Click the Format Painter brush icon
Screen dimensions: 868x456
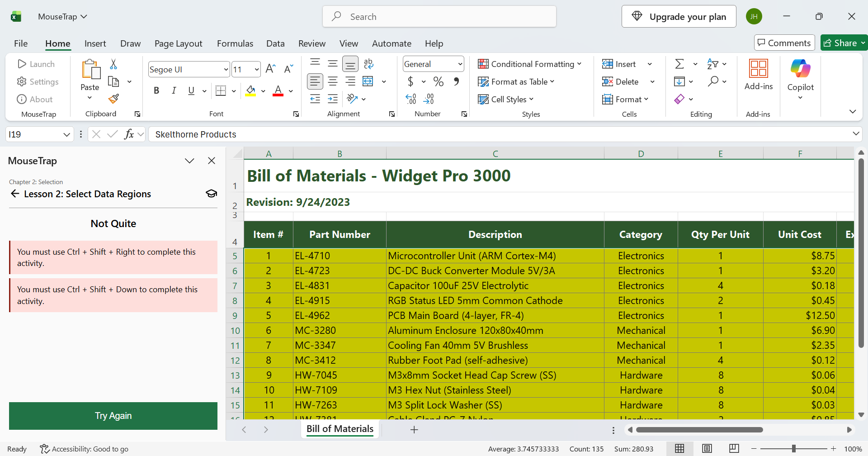point(114,99)
